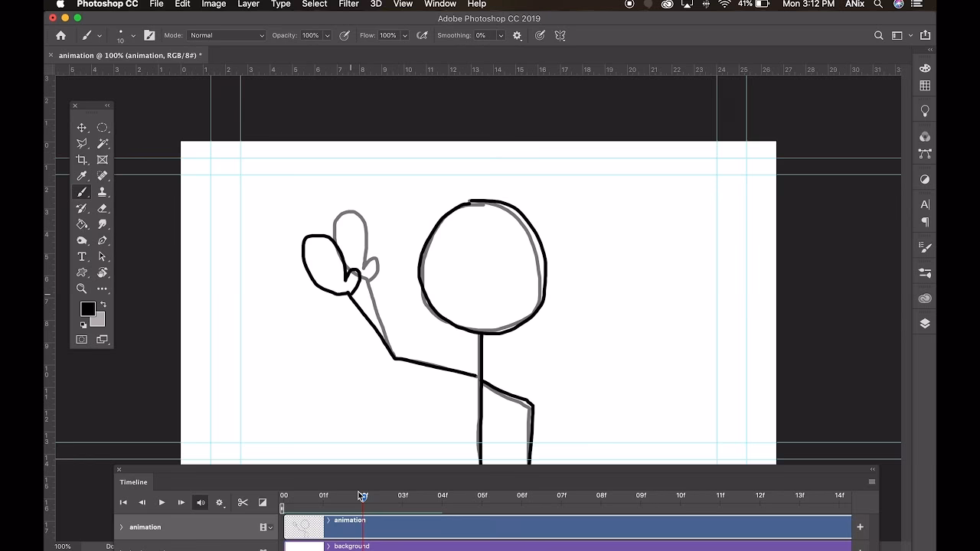Toggle audio playback mute in Timeline
The width and height of the screenshot is (980, 551).
pyautogui.click(x=200, y=503)
